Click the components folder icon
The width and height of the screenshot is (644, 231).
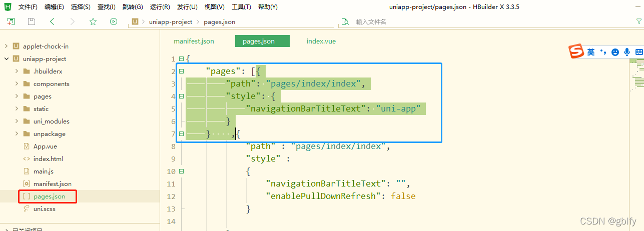(27, 84)
